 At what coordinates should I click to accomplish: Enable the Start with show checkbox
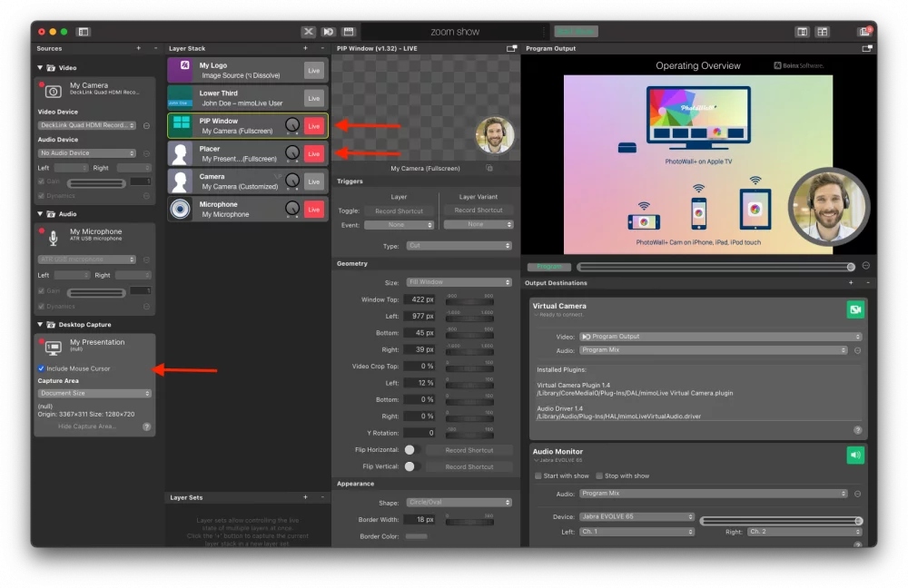tap(538, 475)
